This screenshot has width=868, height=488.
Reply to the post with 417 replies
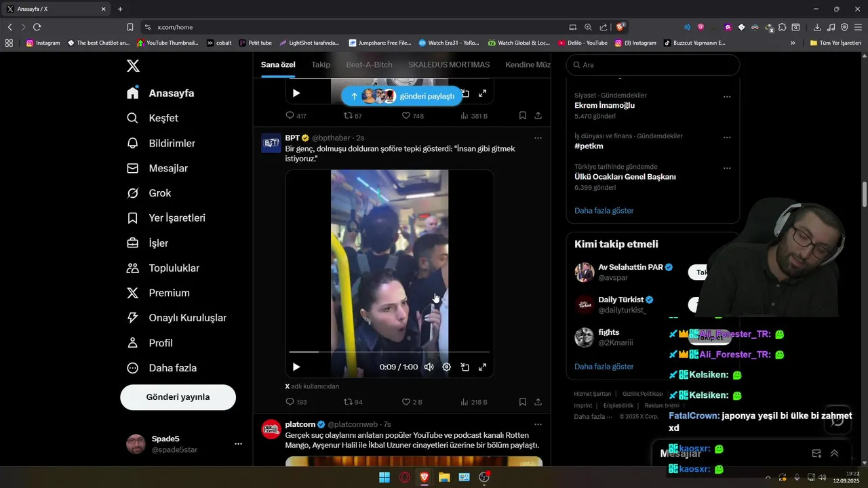click(296, 116)
